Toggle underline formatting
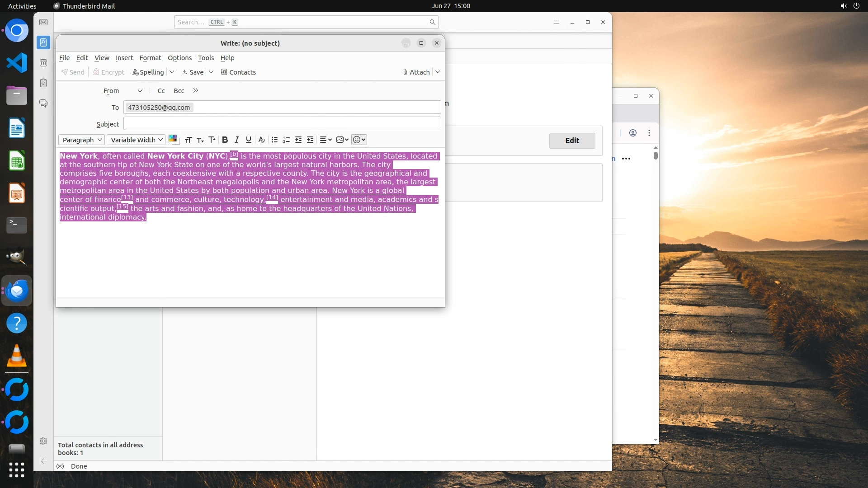Screen dimensions: 868x488 [x=248, y=140]
